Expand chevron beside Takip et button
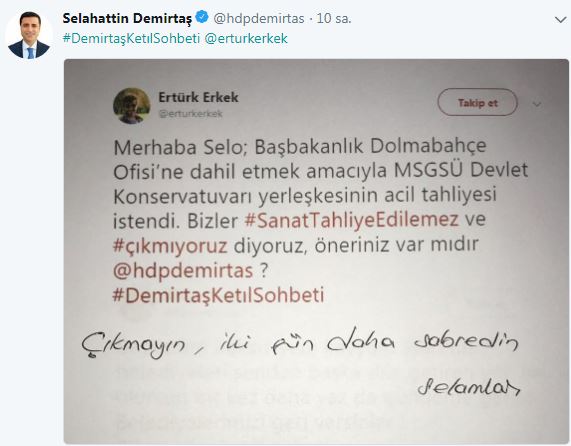Viewport: 571px width, 446px height. tap(537, 104)
